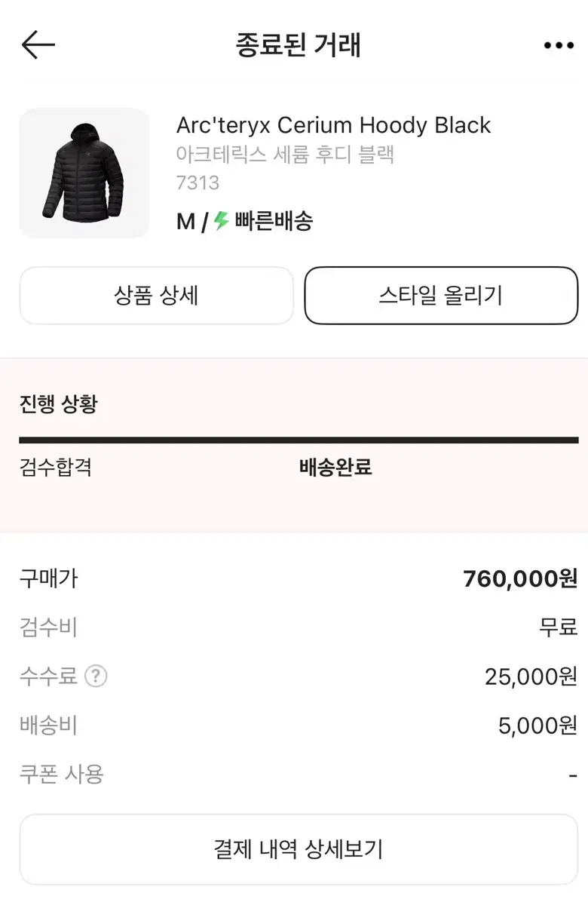The width and height of the screenshot is (588, 905).
Task: Tap the model number 7313
Action: tap(198, 183)
